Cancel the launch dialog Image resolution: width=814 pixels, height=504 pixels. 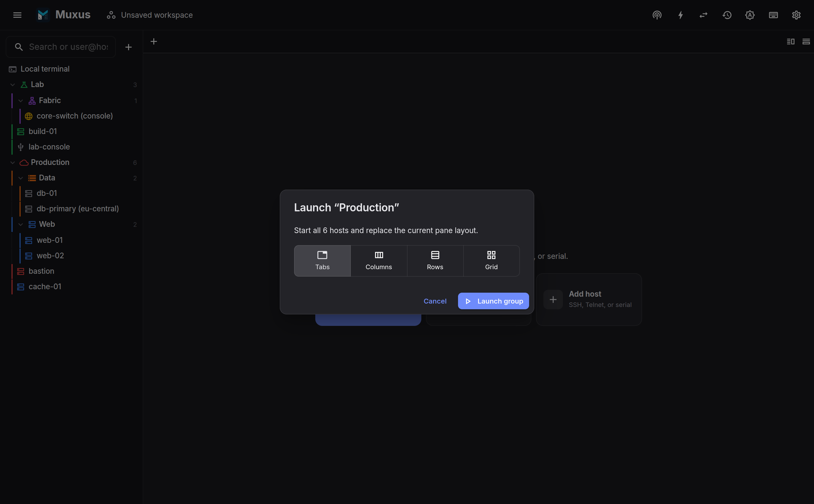[x=435, y=301]
